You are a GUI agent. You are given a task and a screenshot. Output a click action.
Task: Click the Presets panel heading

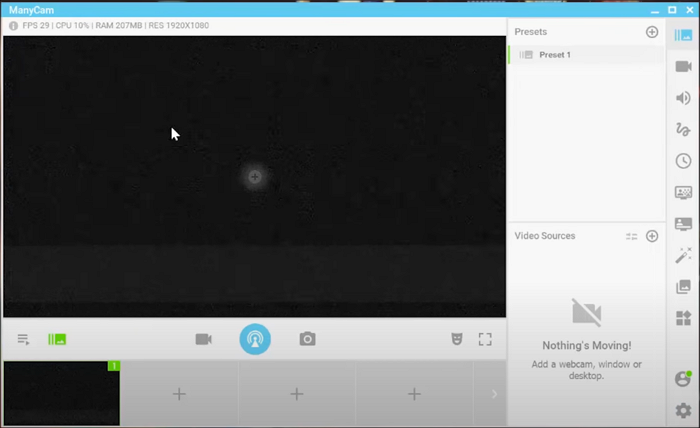[530, 32]
